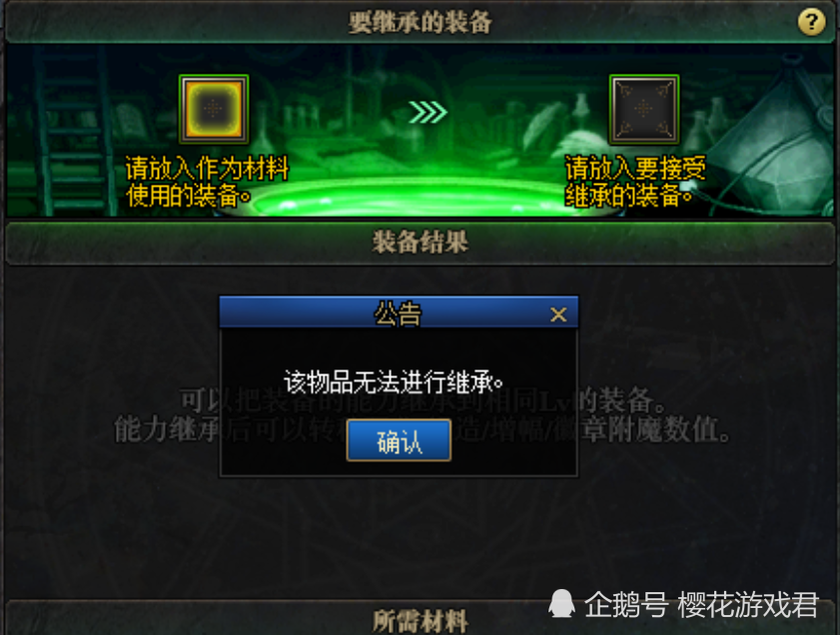Click the 公告 dialog title bar

[x=399, y=313]
